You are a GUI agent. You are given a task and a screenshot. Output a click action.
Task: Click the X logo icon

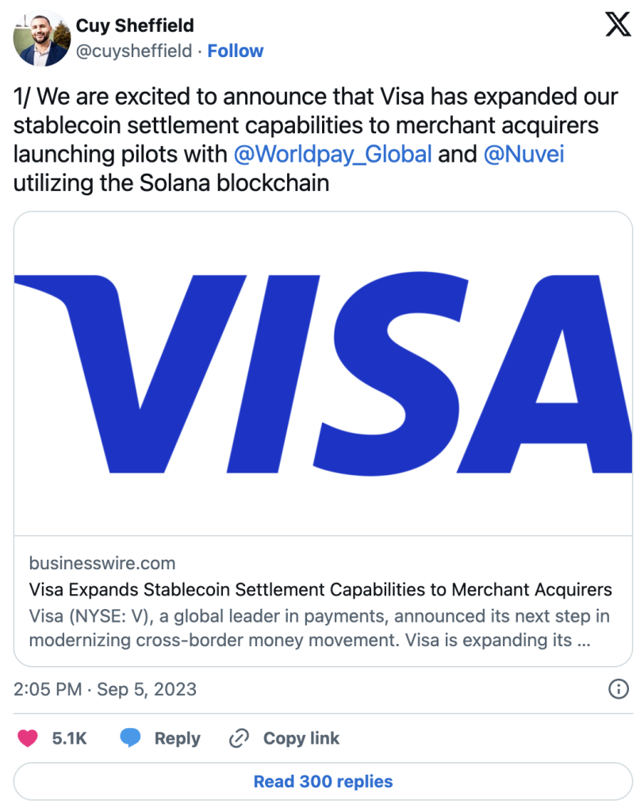coord(617,25)
